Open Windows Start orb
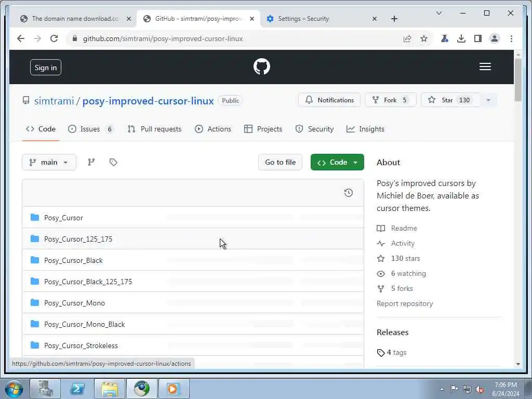The width and height of the screenshot is (532, 399). (14, 389)
